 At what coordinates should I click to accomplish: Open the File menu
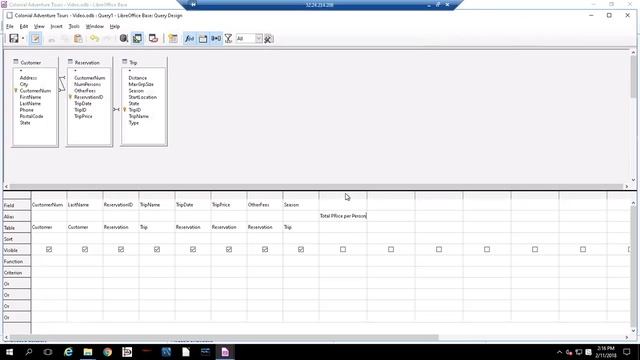click(x=9, y=26)
